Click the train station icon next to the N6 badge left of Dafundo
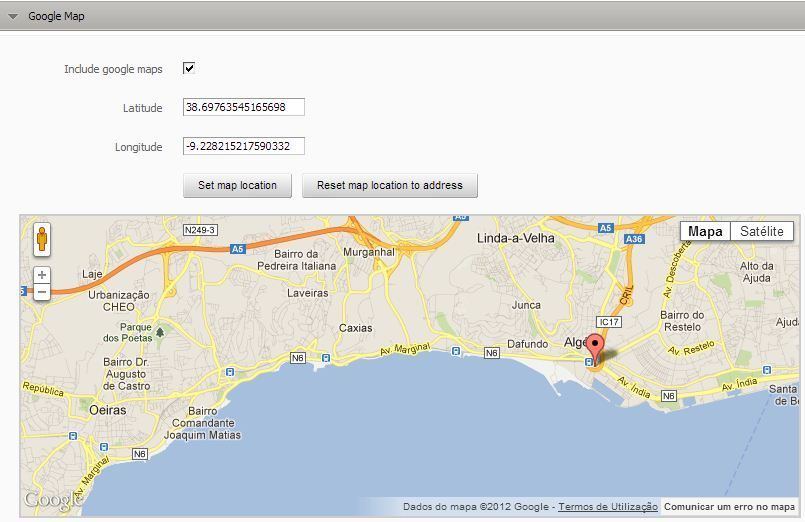Image resolution: width=805 pixels, height=522 pixels. (x=455, y=351)
